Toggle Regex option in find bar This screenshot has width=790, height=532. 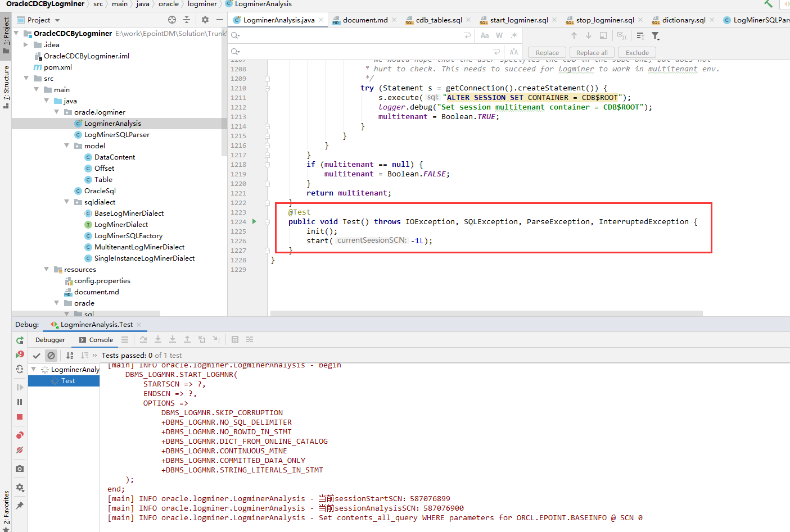click(x=514, y=35)
